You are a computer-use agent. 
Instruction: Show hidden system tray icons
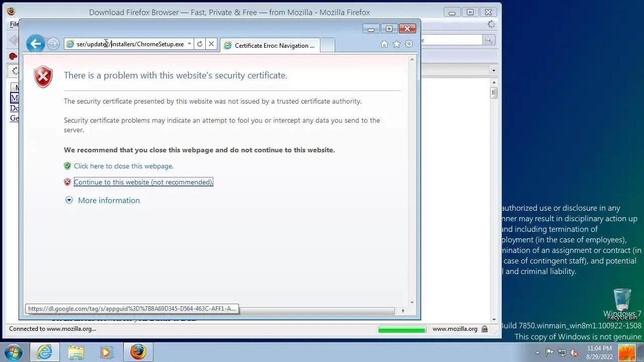point(537,352)
